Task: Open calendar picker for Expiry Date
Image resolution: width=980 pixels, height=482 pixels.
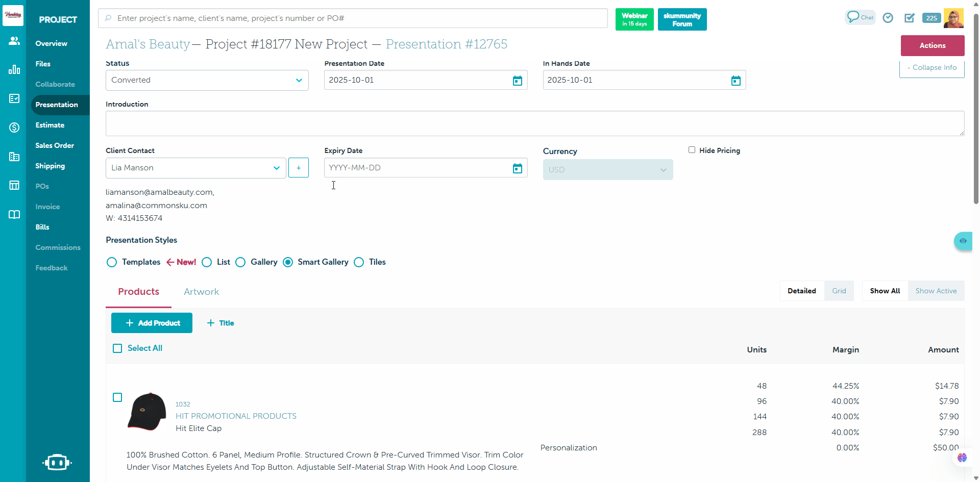Action: 517,168
